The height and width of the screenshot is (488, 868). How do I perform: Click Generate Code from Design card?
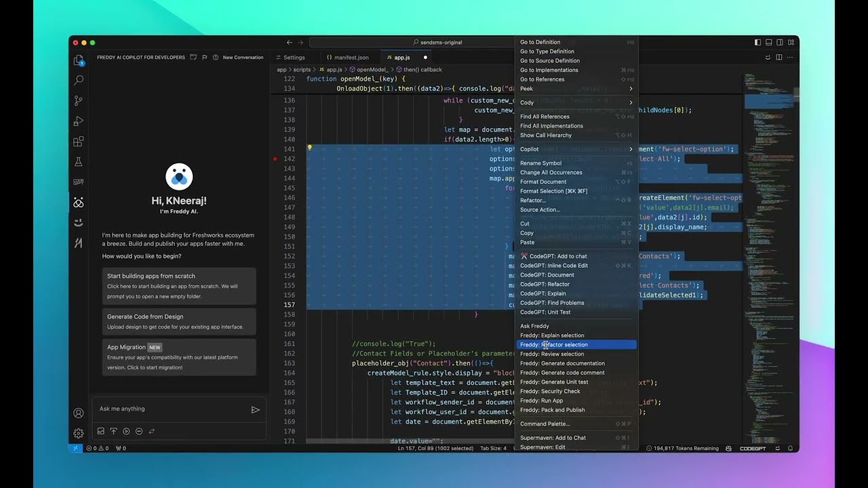(179, 321)
